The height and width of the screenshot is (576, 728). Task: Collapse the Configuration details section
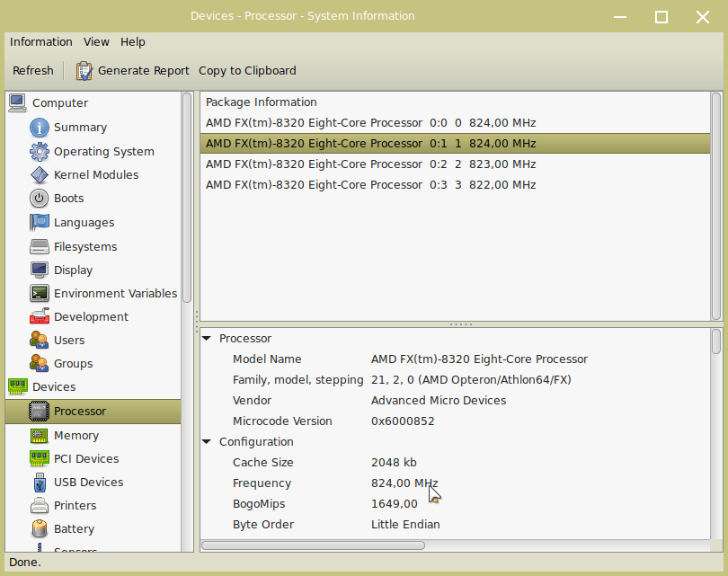207,441
